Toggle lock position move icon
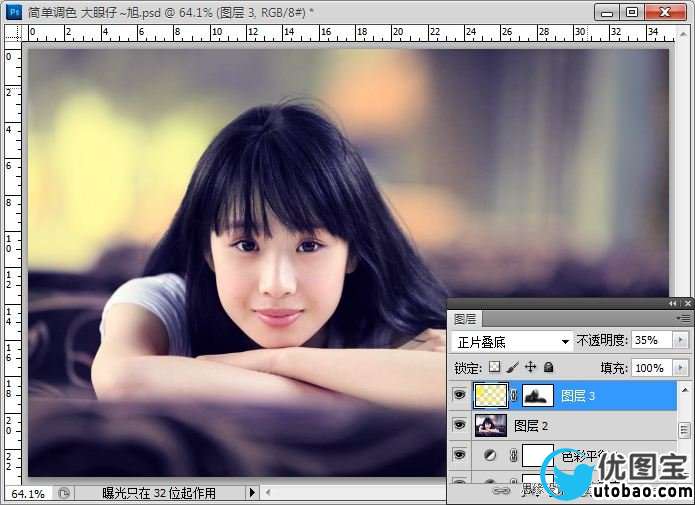This screenshot has width=695, height=505. click(x=530, y=367)
